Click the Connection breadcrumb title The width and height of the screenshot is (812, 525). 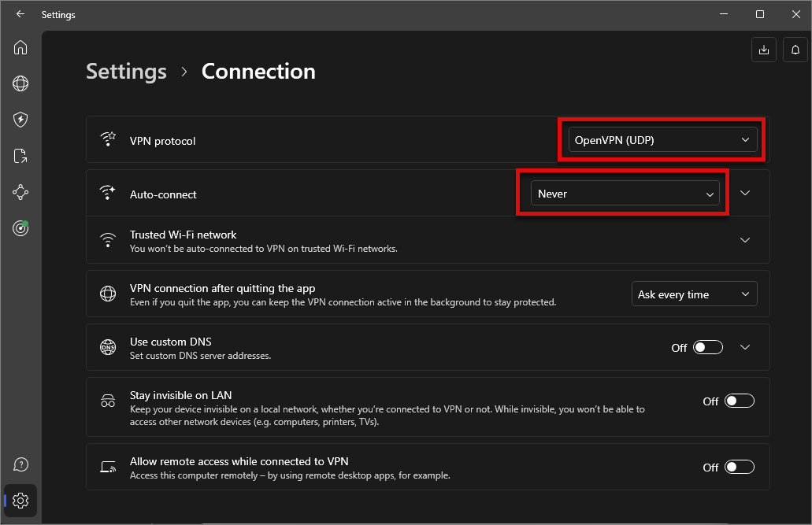[258, 72]
